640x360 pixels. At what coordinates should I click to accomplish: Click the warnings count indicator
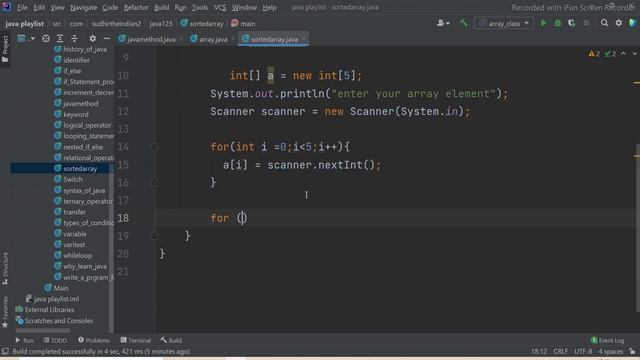[x=594, y=54]
